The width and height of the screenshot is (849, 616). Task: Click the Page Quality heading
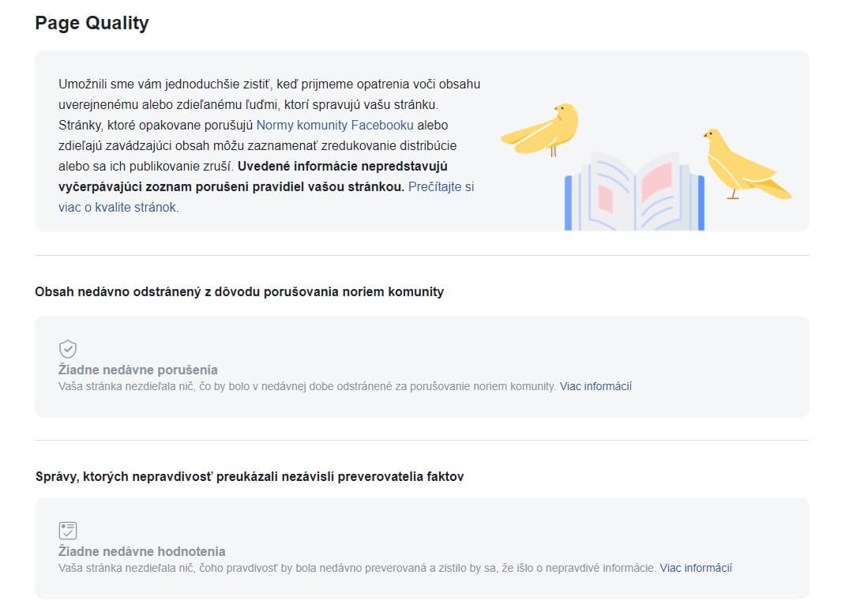click(x=92, y=23)
